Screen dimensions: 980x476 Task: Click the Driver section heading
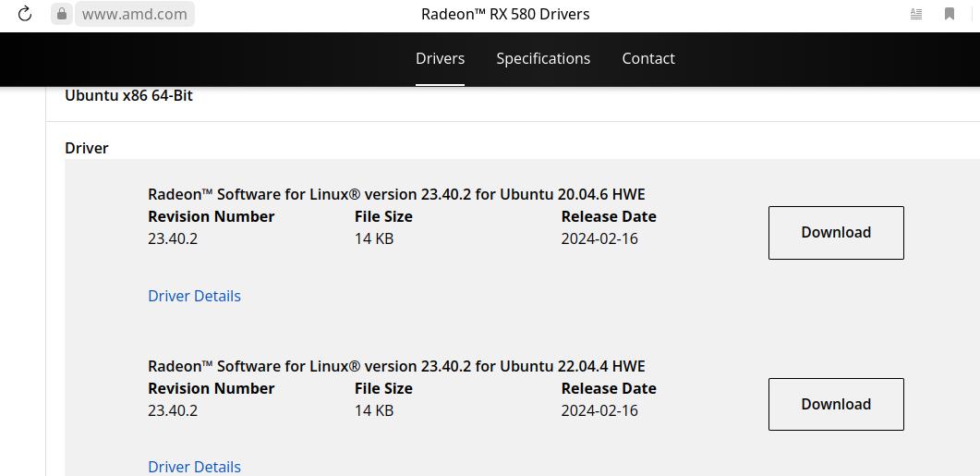(87, 148)
